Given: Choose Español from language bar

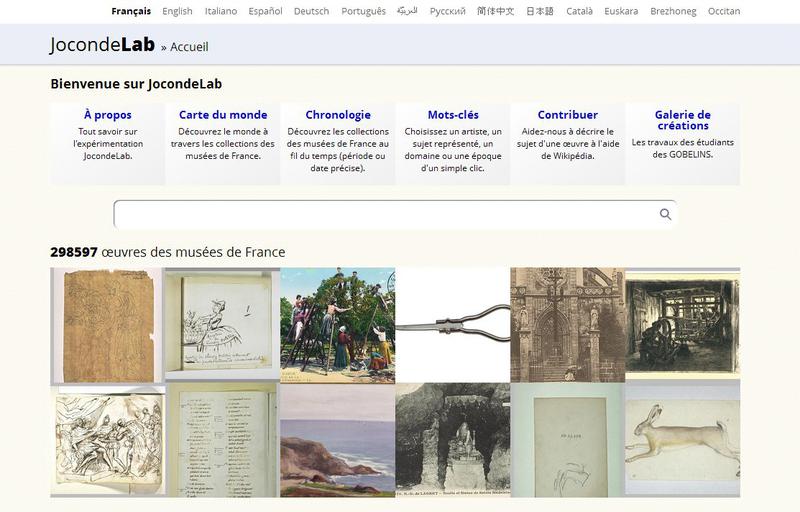Looking at the screenshot, I should (x=265, y=12).
